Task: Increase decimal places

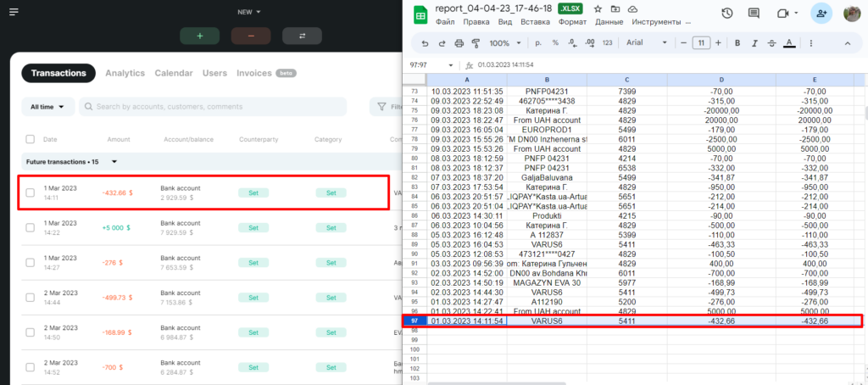Action: coord(590,42)
